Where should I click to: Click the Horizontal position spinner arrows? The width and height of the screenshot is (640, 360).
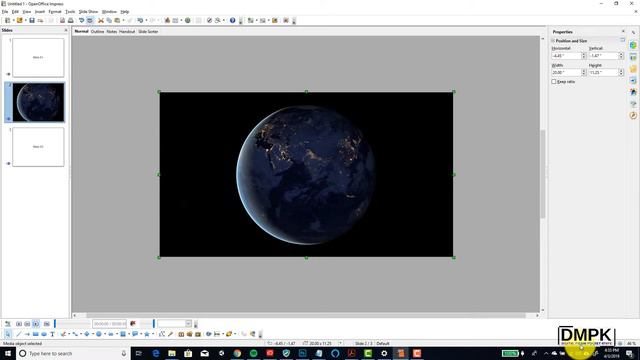click(x=584, y=56)
